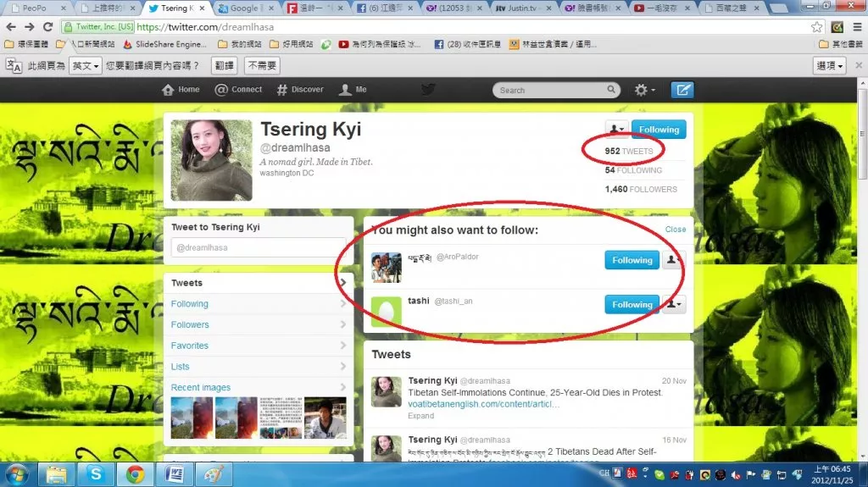Open the Discover hashtag icon

[281, 90]
